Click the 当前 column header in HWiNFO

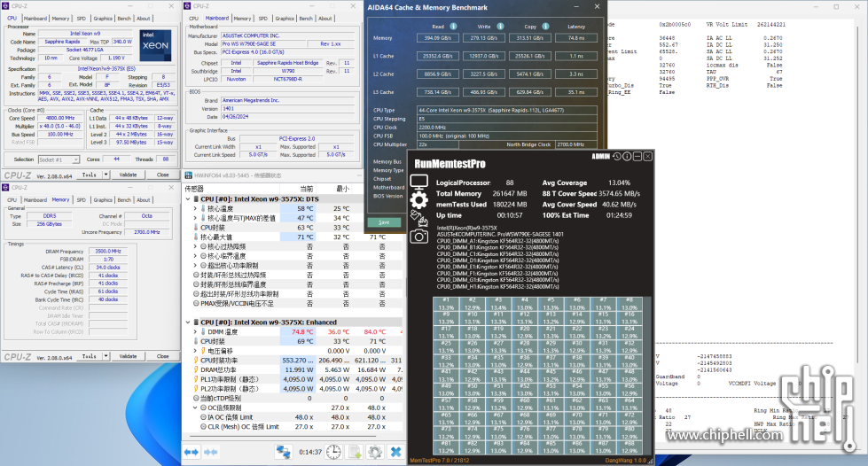pos(306,189)
